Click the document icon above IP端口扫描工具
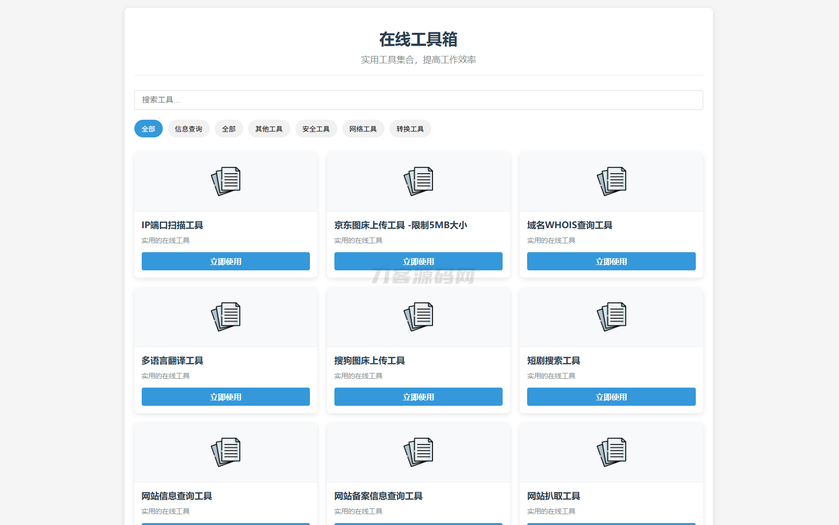839x525 pixels. (x=225, y=181)
